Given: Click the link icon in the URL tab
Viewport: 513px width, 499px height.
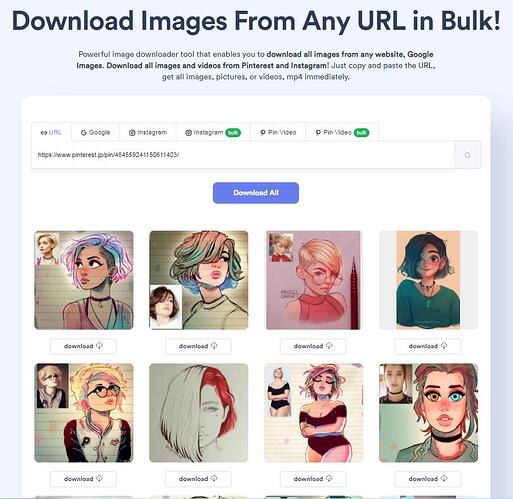Looking at the screenshot, I should point(44,133).
